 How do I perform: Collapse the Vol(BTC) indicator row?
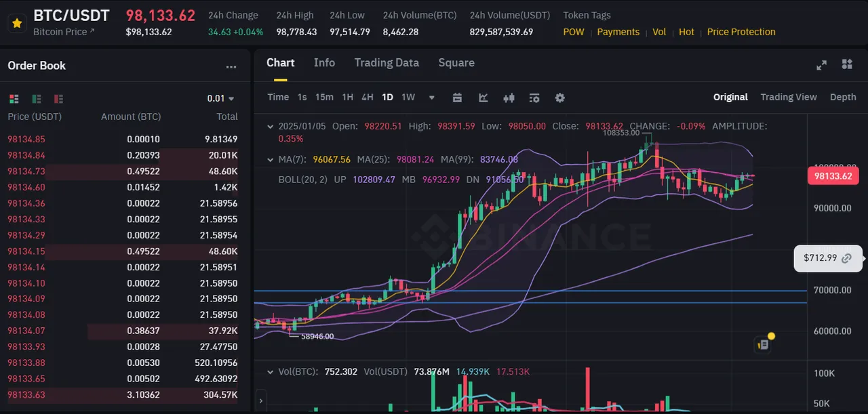point(271,372)
